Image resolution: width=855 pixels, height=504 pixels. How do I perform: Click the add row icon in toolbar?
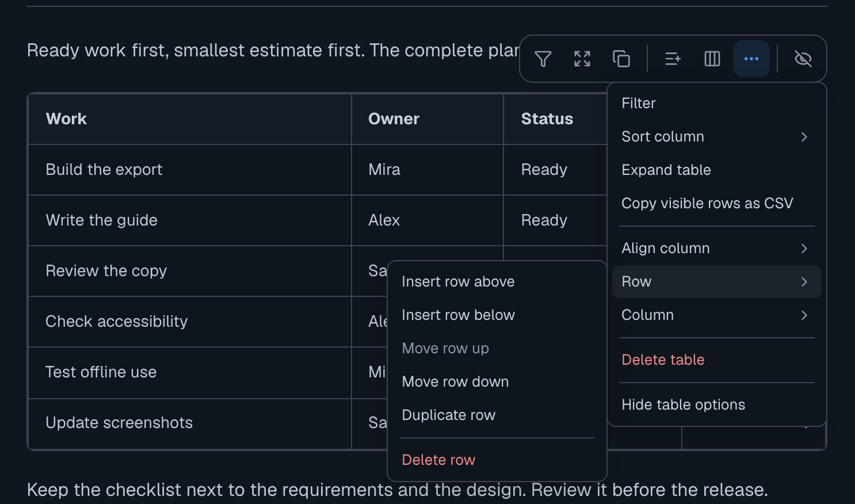(x=673, y=59)
